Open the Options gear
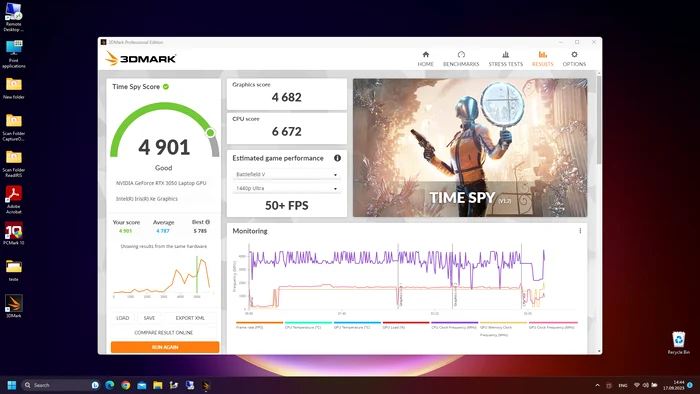The image size is (700, 394). (x=574, y=59)
